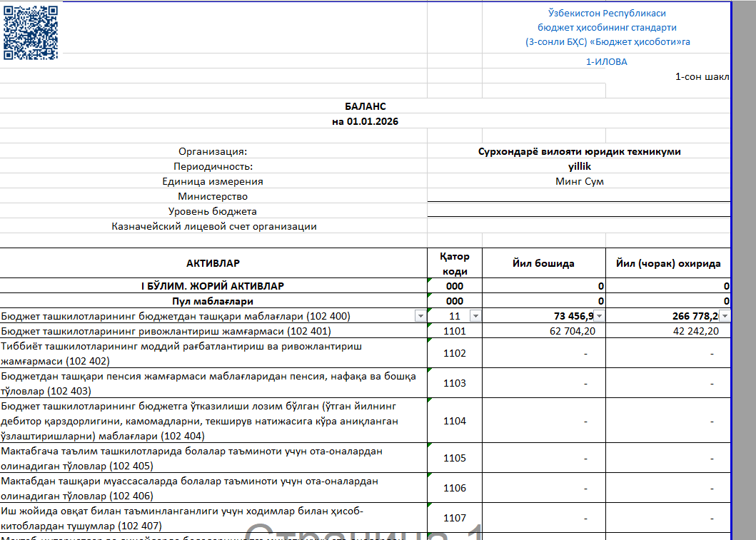Screen dimensions: 756x540
Task: Select row code 1101 cell
Action: point(455,331)
